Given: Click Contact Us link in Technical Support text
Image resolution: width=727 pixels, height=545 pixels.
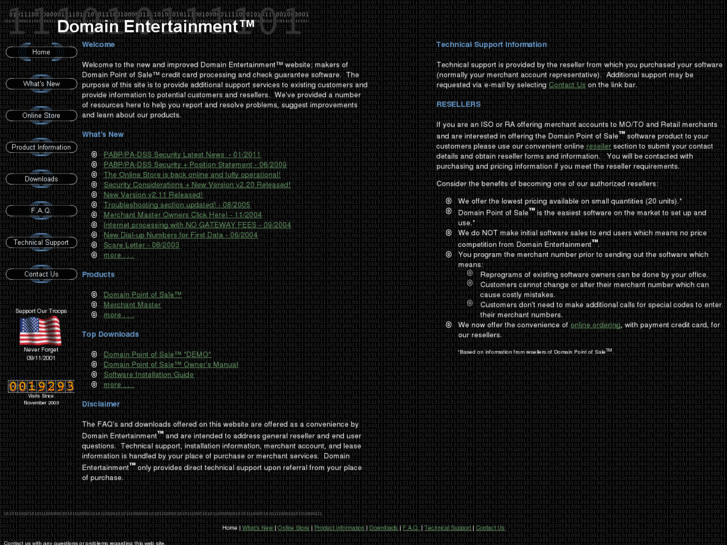Looking at the screenshot, I should pyautogui.click(x=567, y=85).
